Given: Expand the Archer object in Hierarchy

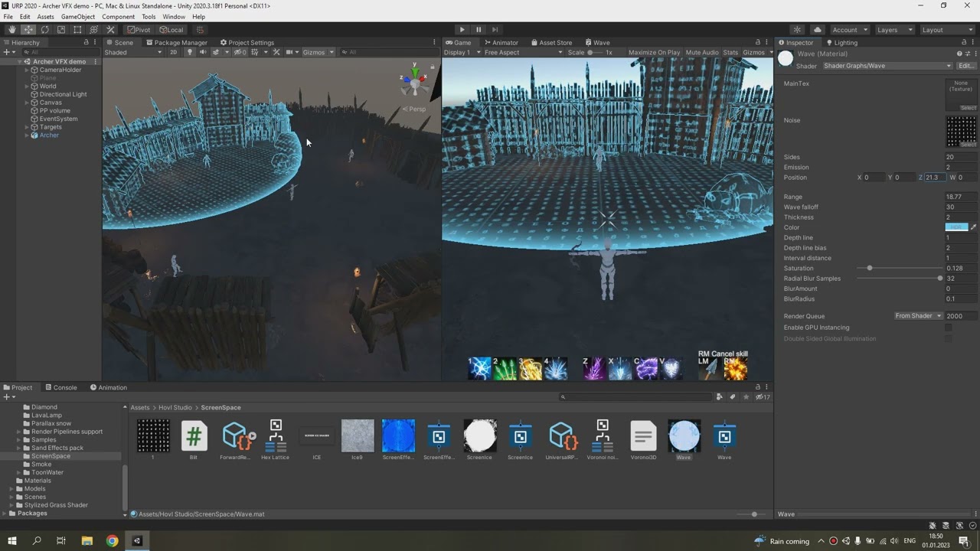Looking at the screenshot, I should click(27, 135).
